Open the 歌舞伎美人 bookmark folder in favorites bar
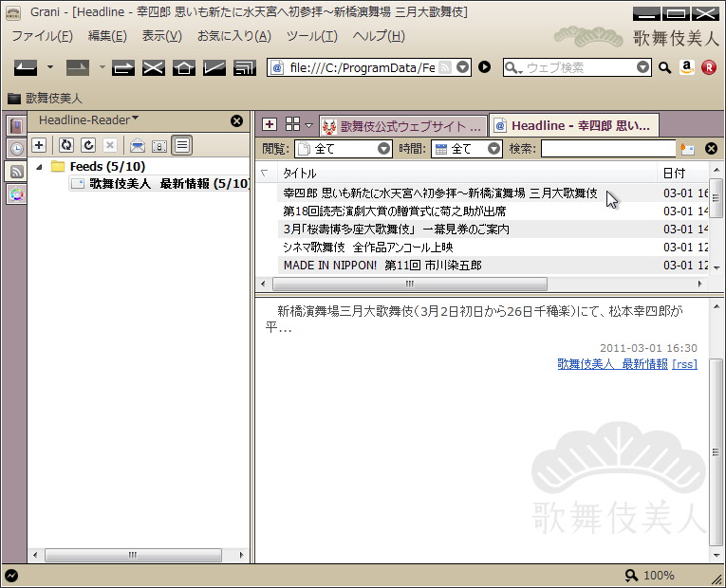The height and width of the screenshot is (588, 726). tap(45, 98)
